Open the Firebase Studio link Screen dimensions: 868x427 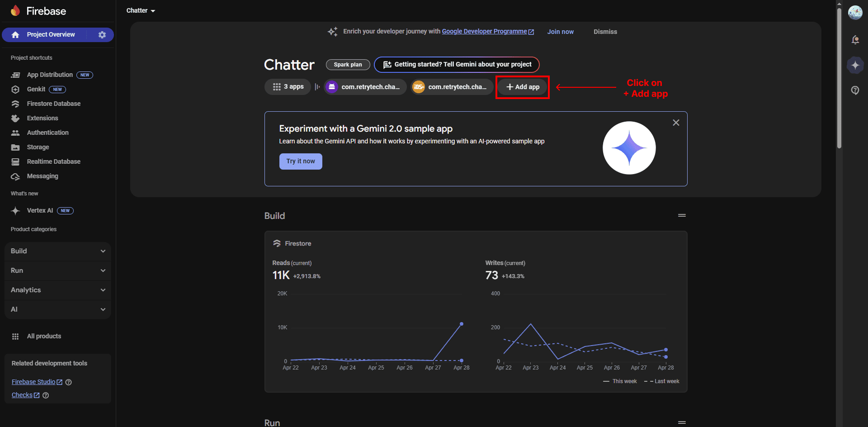[x=34, y=382]
